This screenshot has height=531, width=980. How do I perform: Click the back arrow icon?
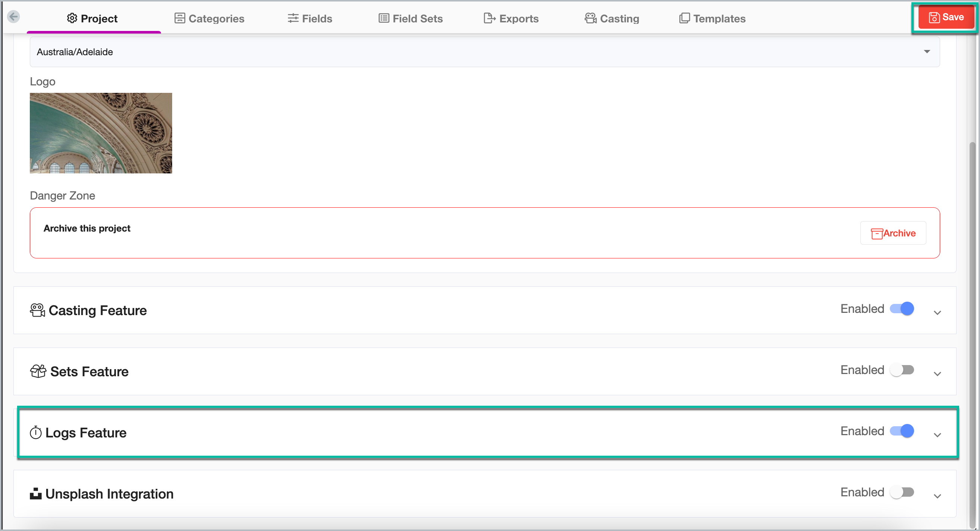coord(14,17)
